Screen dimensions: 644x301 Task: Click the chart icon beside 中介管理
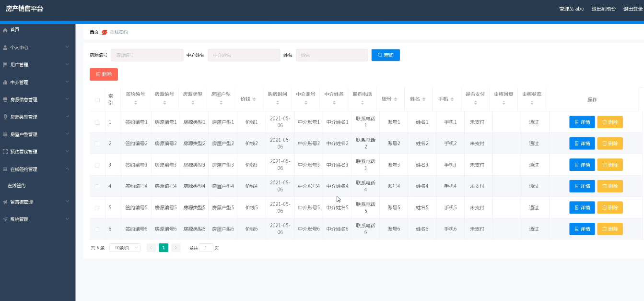point(5,82)
